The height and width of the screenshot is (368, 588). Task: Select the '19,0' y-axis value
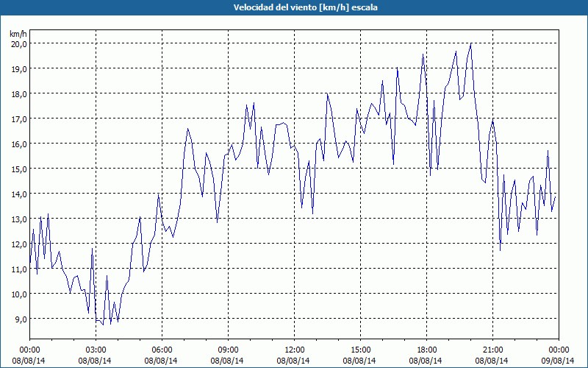(19, 68)
